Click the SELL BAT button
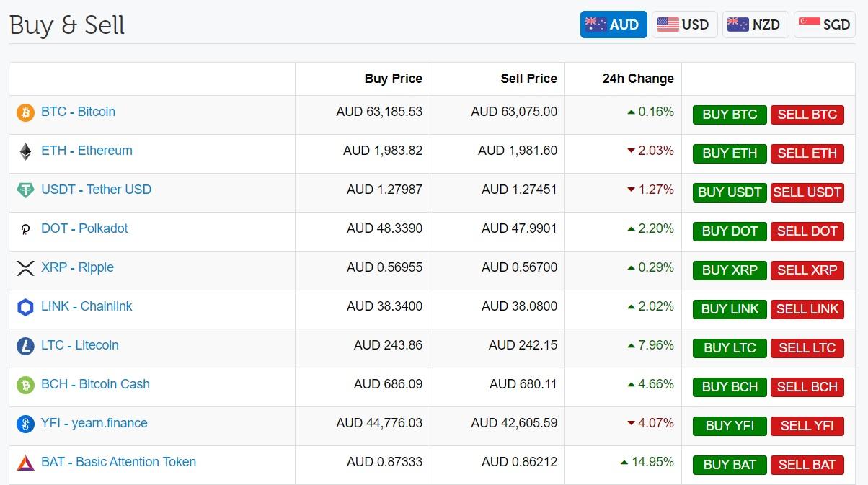This screenshot has width=868, height=485. click(x=807, y=465)
